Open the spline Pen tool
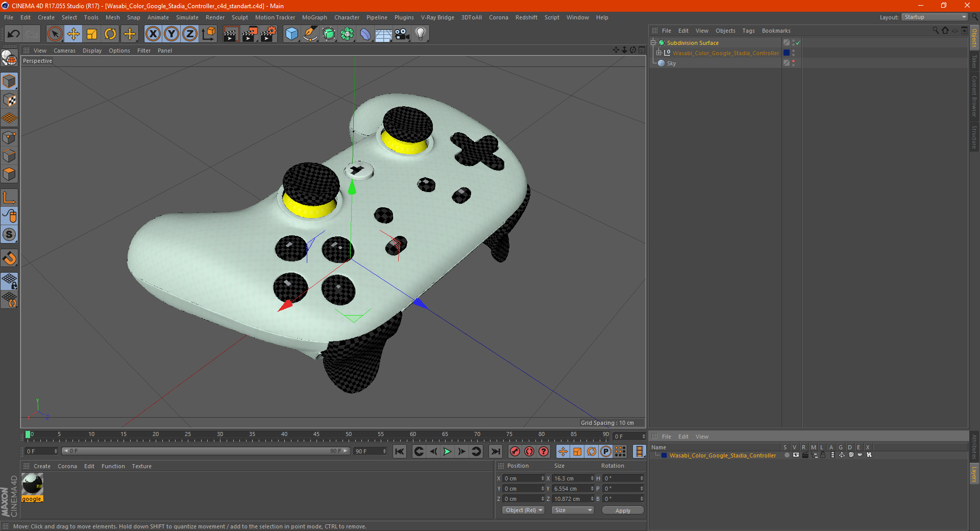The height and width of the screenshot is (531, 980). tap(310, 34)
